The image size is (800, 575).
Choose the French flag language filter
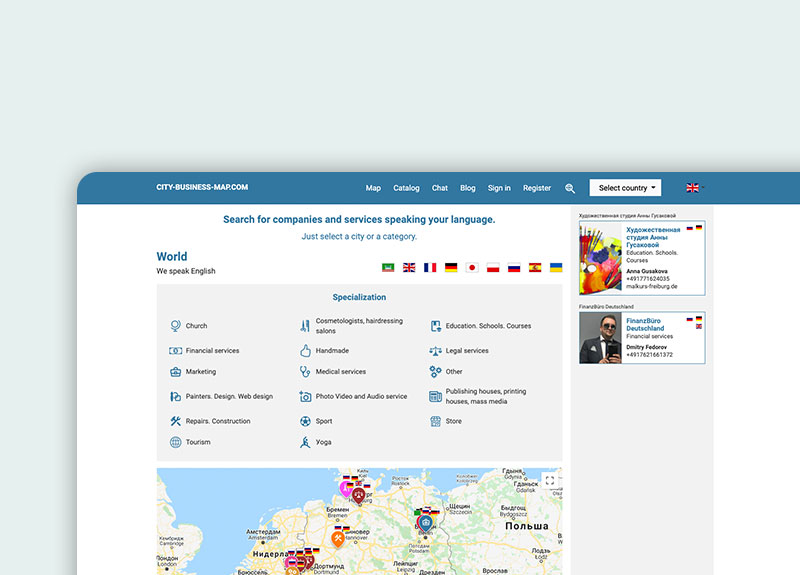tap(430, 267)
